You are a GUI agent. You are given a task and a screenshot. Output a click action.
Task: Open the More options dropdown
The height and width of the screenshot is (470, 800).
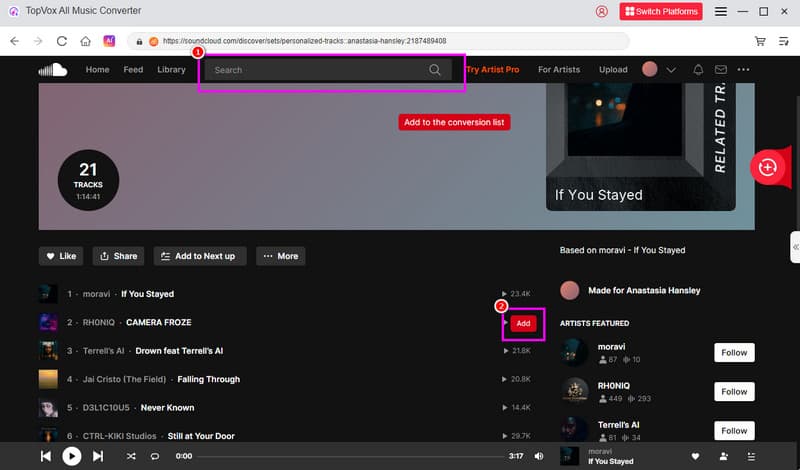(x=281, y=256)
